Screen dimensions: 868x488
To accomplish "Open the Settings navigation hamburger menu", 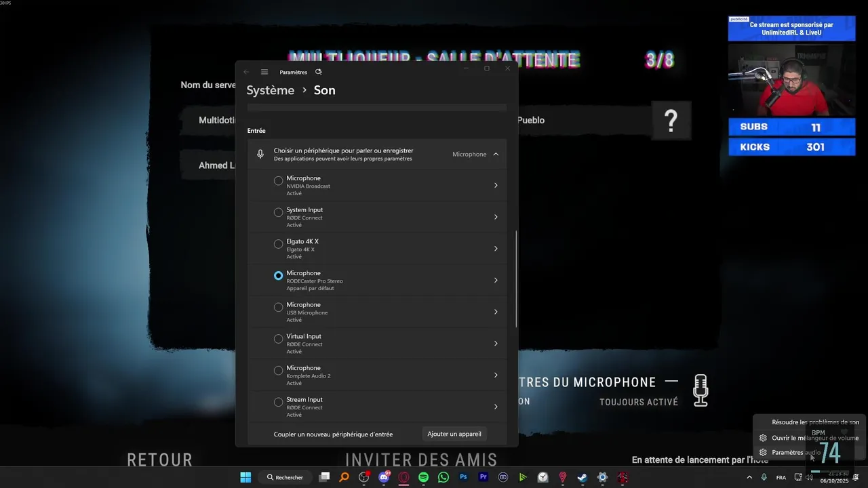I will (x=264, y=72).
